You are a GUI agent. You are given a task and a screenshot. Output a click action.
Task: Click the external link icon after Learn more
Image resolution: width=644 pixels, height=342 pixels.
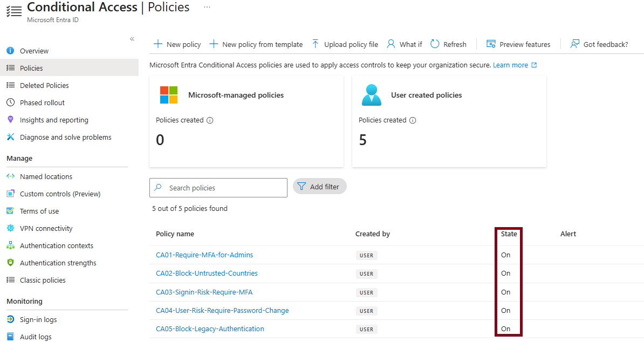[x=534, y=65]
